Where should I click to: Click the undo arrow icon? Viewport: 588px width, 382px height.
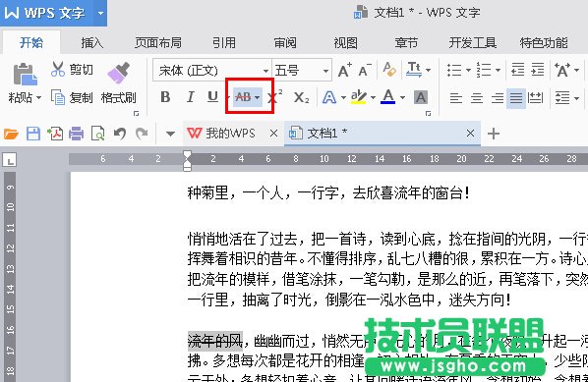(120, 134)
